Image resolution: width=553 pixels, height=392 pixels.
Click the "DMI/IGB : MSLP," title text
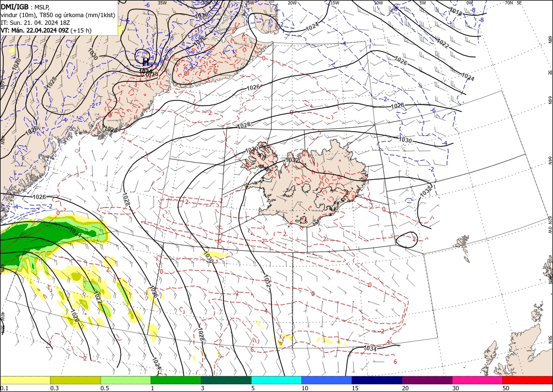click(x=25, y=7)
